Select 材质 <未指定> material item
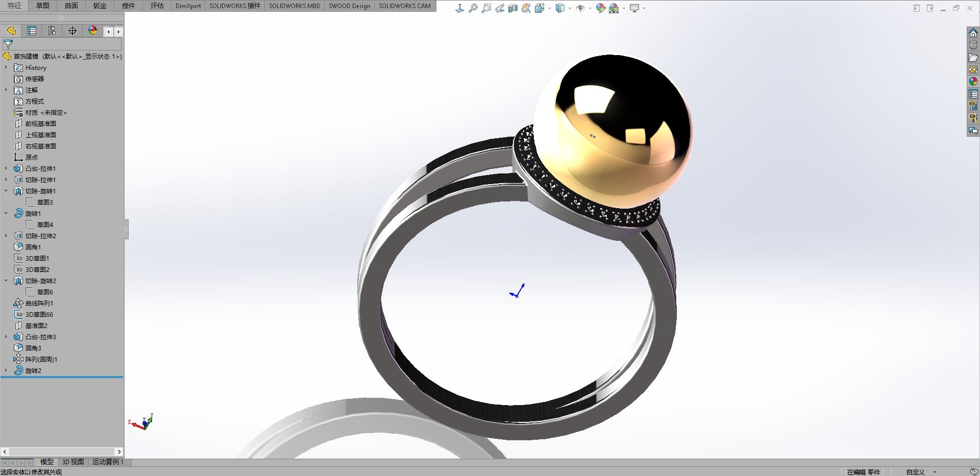This screenshot has width=980, height=476. point(40,112)
